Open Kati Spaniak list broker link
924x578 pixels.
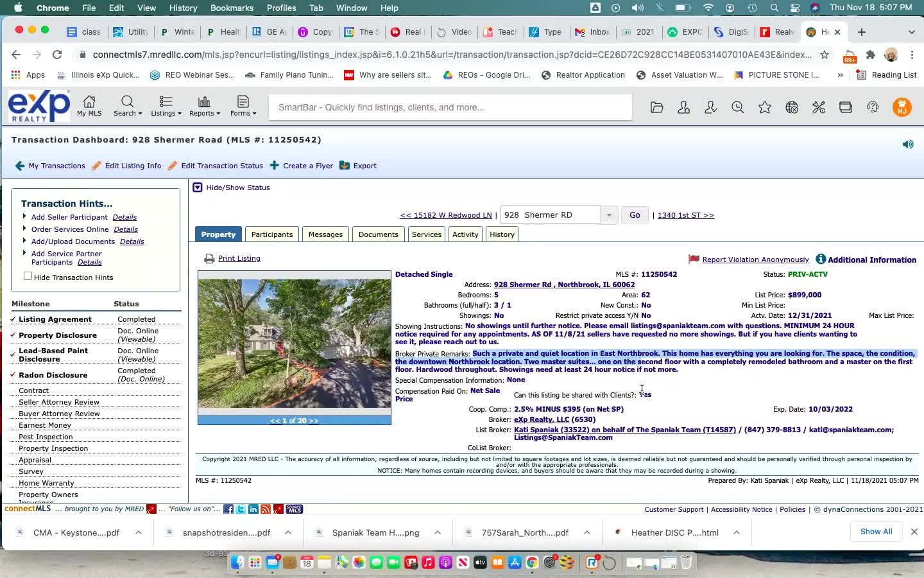(625, 430)
